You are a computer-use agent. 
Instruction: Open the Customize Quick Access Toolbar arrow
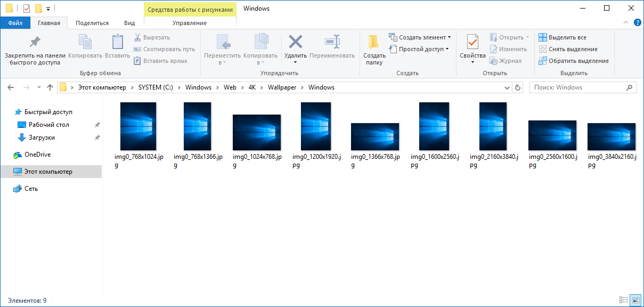pos(48,9)
